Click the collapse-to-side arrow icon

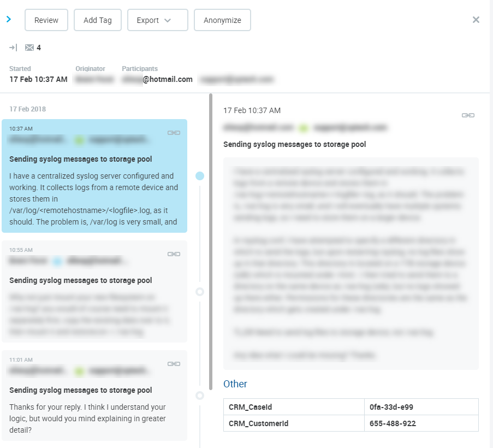coord(13,48)
